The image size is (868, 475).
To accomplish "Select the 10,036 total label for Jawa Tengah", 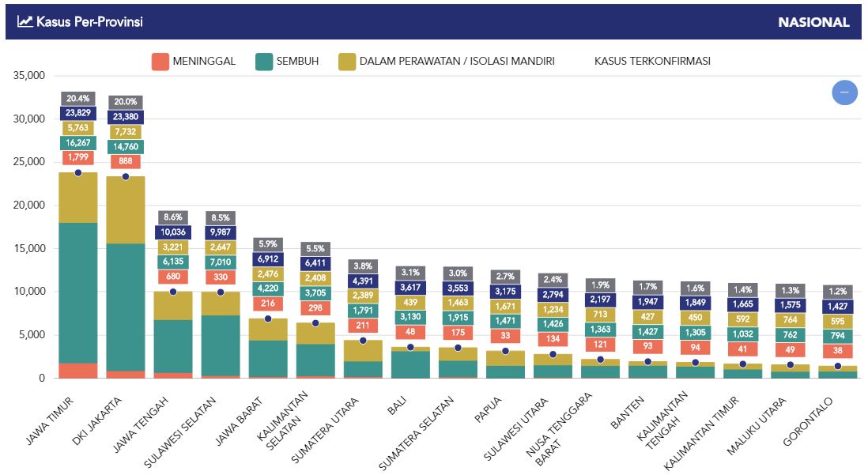I will point(173,232).
